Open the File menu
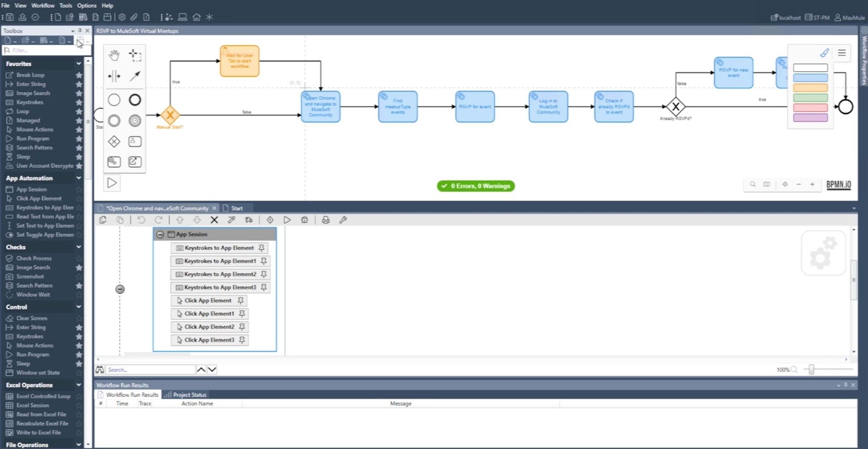The width and height of the screenshot is (868, 449). 5,5
